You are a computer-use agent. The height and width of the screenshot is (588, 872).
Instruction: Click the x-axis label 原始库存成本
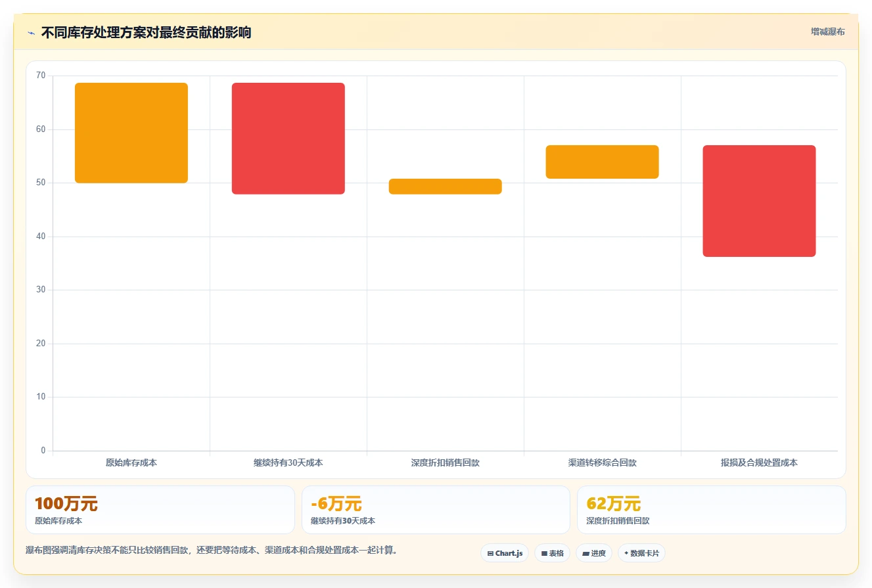tap(131, 463)
